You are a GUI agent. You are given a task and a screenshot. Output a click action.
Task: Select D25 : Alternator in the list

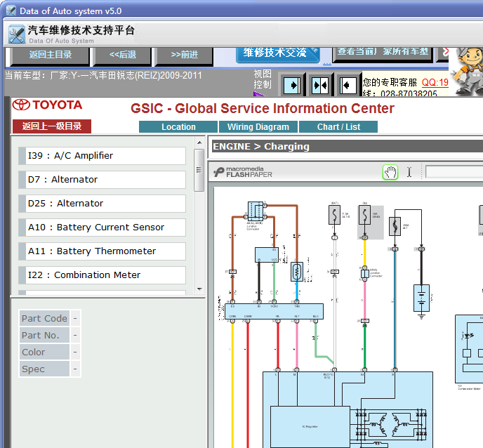click(x=102, y=204)
